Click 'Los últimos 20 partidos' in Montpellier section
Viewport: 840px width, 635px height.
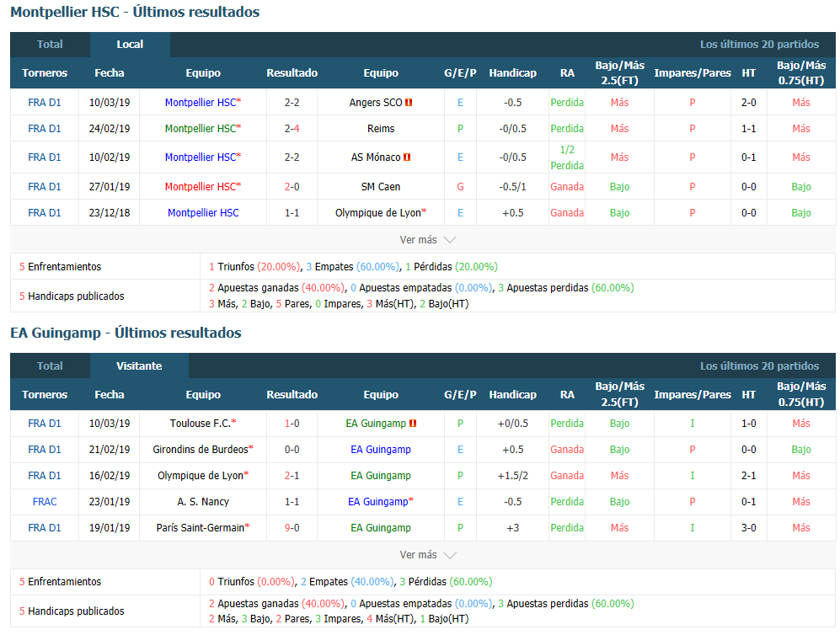759,45
